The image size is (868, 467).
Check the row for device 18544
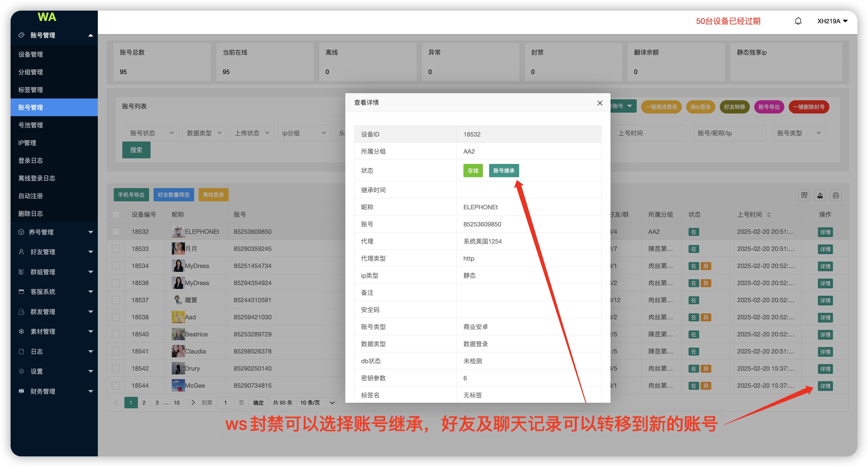pos(116,385)
